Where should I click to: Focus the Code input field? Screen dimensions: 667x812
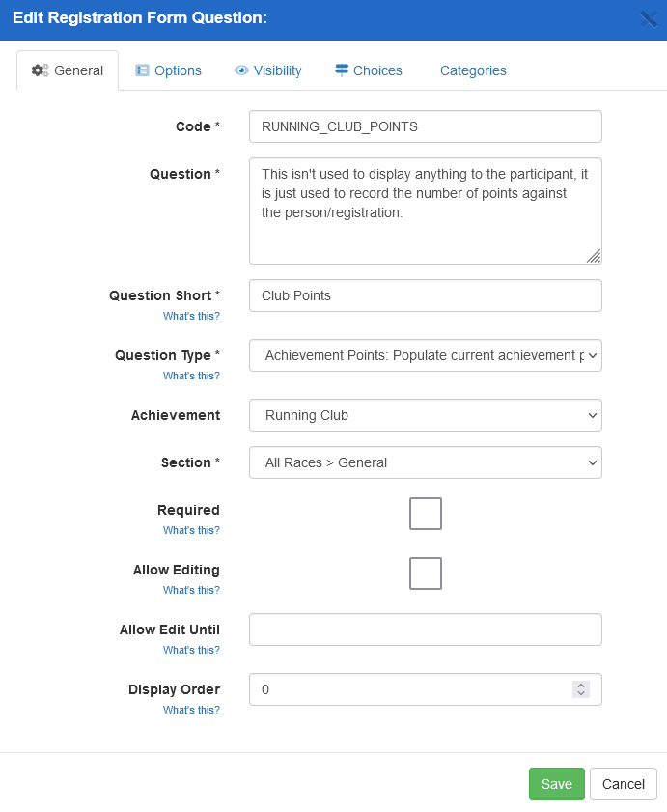point(426,126)
